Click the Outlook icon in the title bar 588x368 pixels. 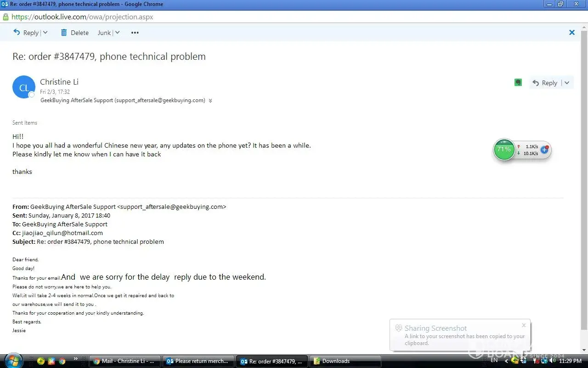5,4
